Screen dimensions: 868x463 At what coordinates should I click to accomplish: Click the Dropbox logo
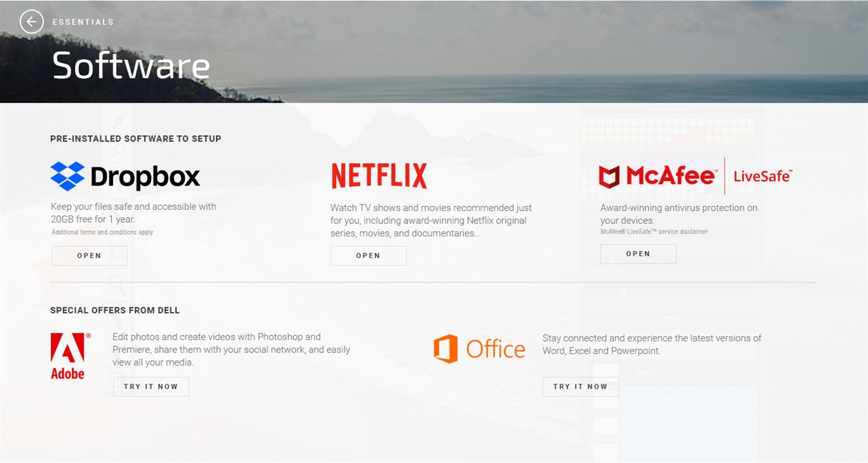tap(124, 176)
